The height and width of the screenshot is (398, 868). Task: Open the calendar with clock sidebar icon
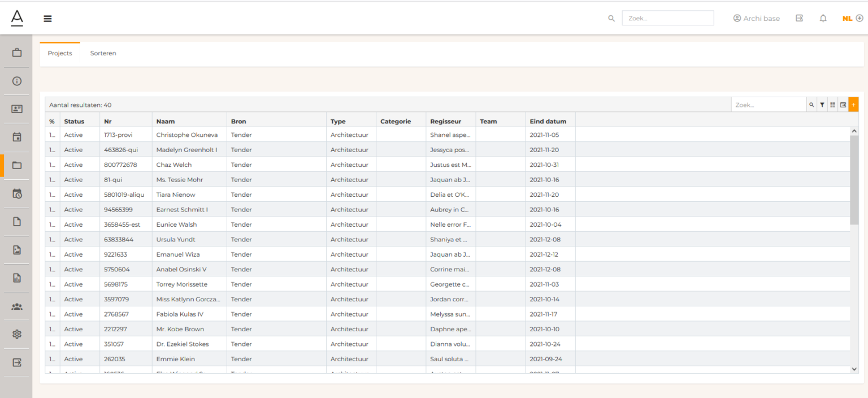click(x=17, y=194)
